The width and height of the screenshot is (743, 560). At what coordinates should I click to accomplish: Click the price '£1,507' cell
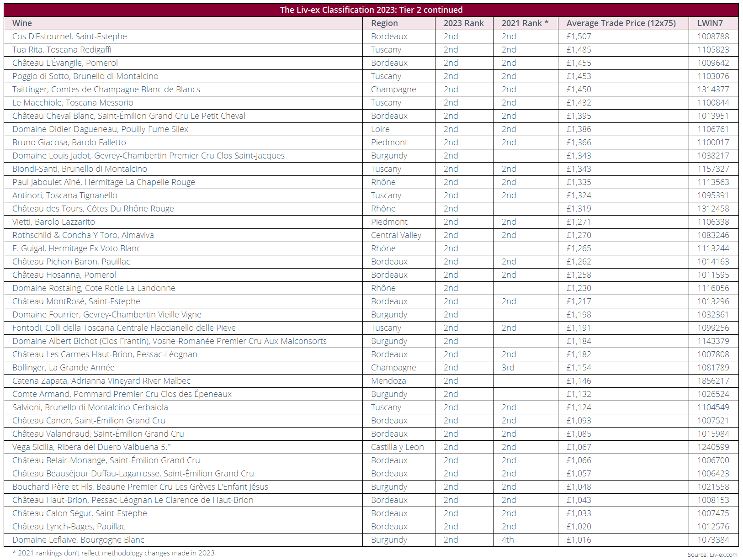tap(579, 37)
